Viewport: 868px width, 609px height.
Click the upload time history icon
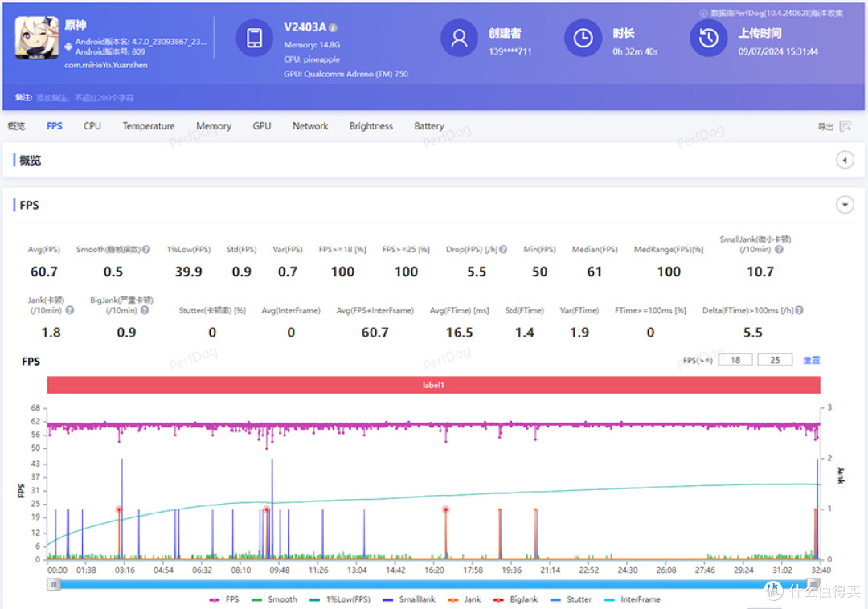[709, 38]
